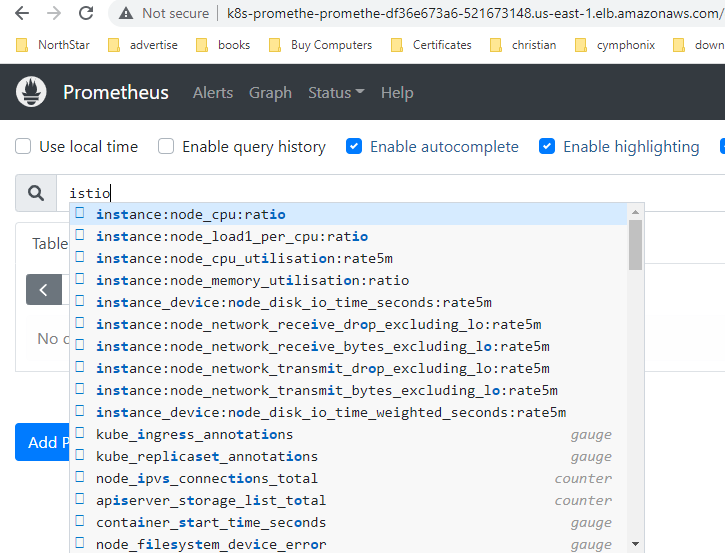Click the Prometheus brand title
725x553 pixels.
(116, 92)
